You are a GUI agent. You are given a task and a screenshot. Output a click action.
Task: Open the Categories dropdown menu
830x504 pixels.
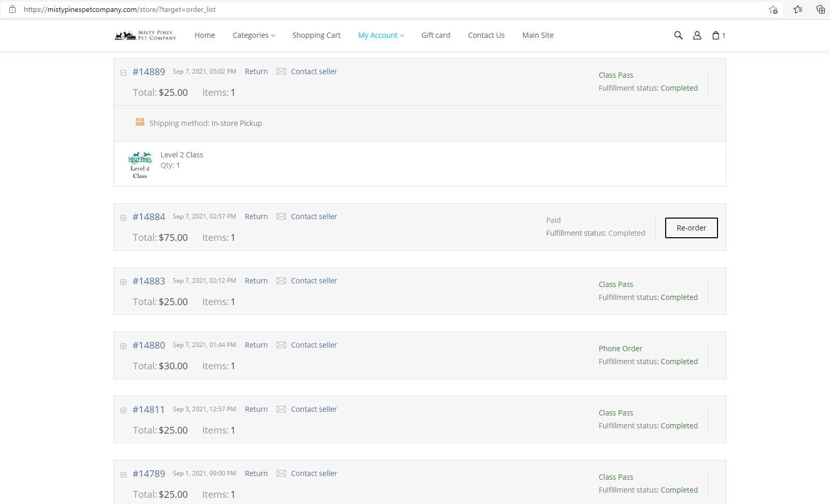[x=254, y=35]
